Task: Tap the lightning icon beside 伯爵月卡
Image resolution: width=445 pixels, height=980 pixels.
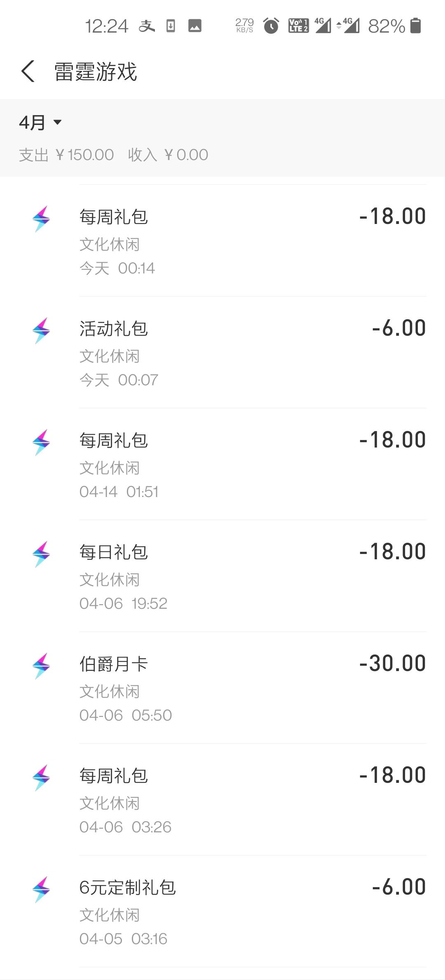Action: point(41,666)
